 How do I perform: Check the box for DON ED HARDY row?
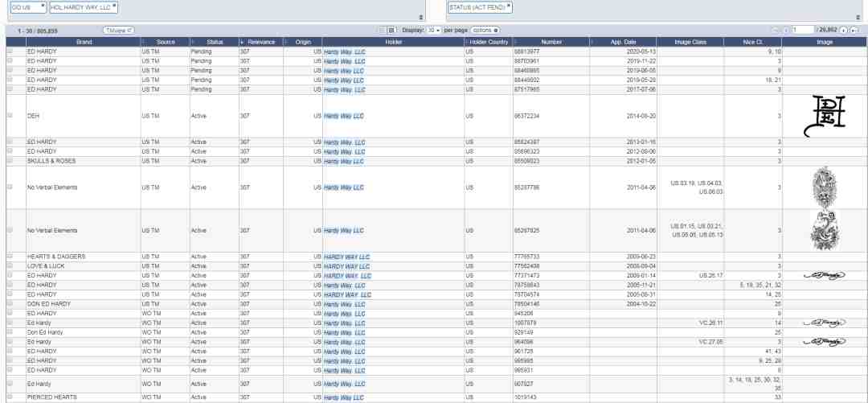(10, 303)
